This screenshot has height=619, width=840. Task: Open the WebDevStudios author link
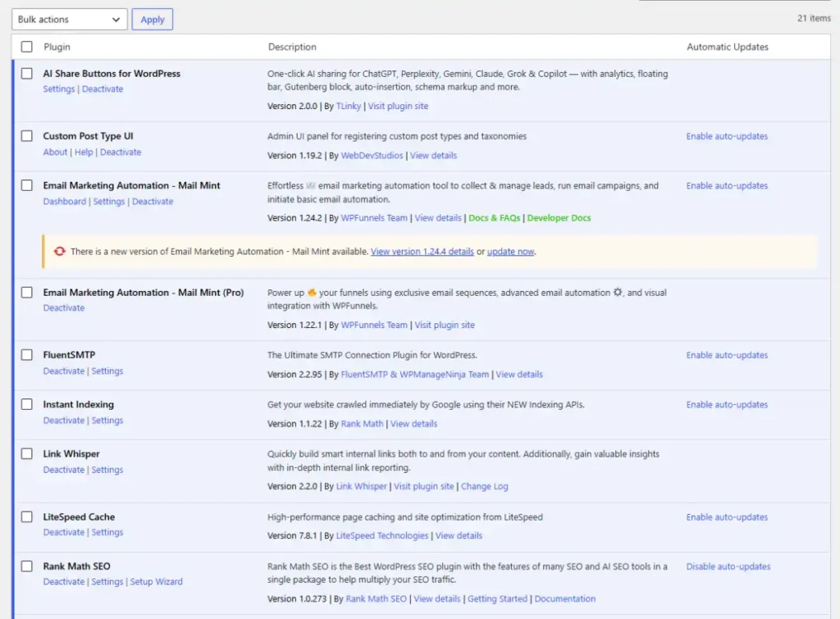pyautogui.click(x=372, y=155)
